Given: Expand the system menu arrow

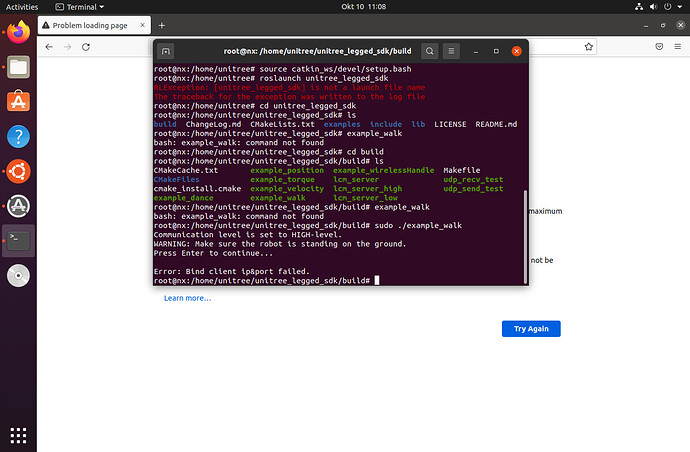Looking at the screenshot, I should pos(680,7).
